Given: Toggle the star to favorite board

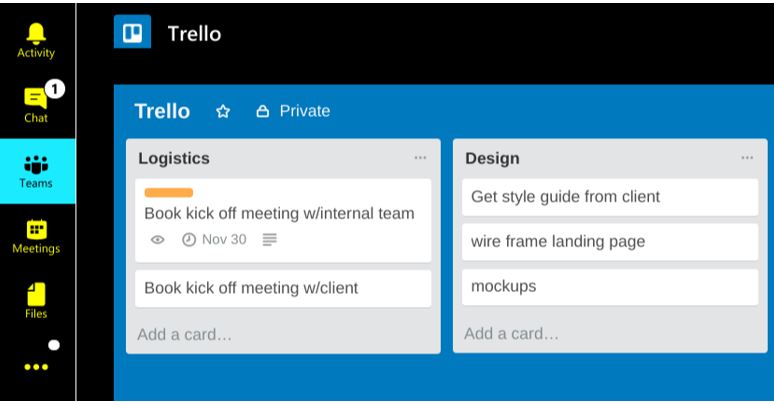Looking at the screenshot, I should [223, 111].
